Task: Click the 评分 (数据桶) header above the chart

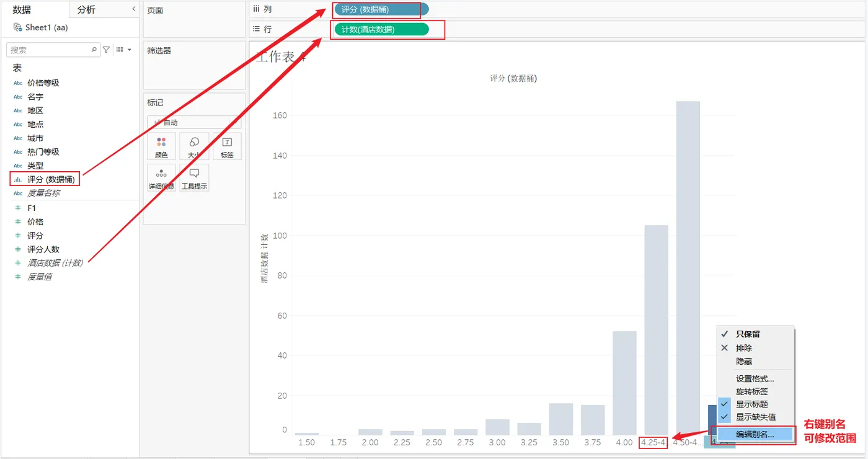Action: [514, 78]
